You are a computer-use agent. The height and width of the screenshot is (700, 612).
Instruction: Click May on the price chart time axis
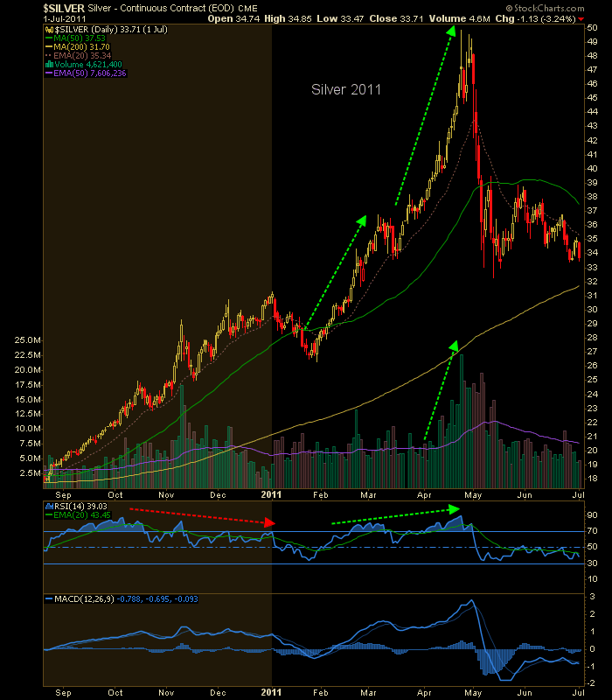tap(473, 494)
